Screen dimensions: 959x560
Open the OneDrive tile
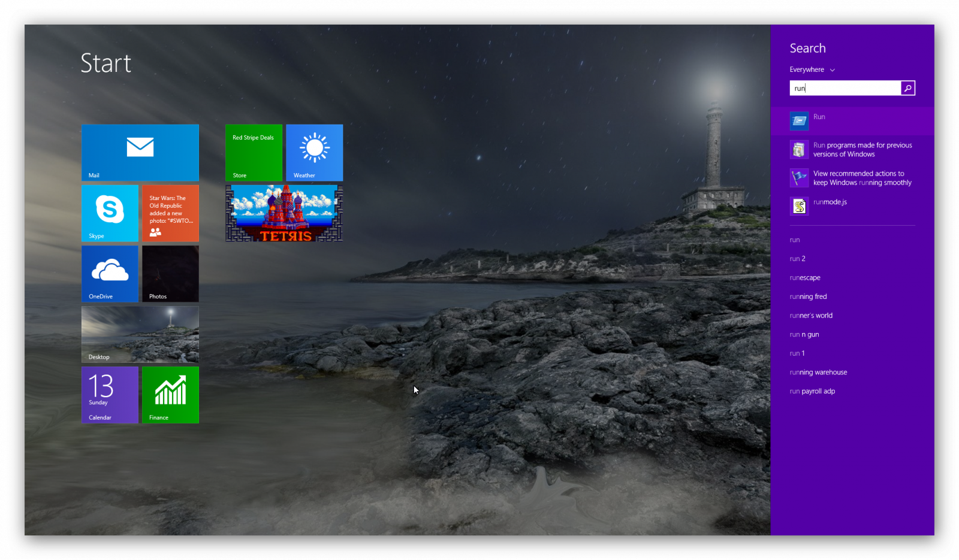[110, 274]
